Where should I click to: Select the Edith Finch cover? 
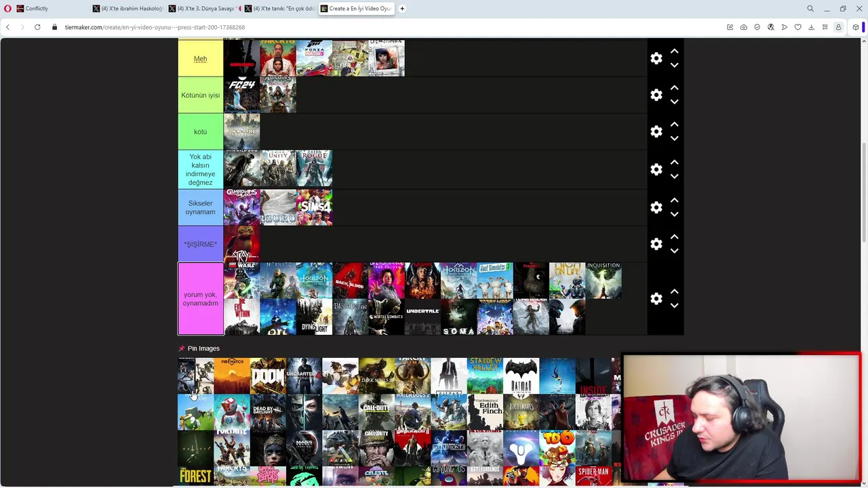[485, 412]
